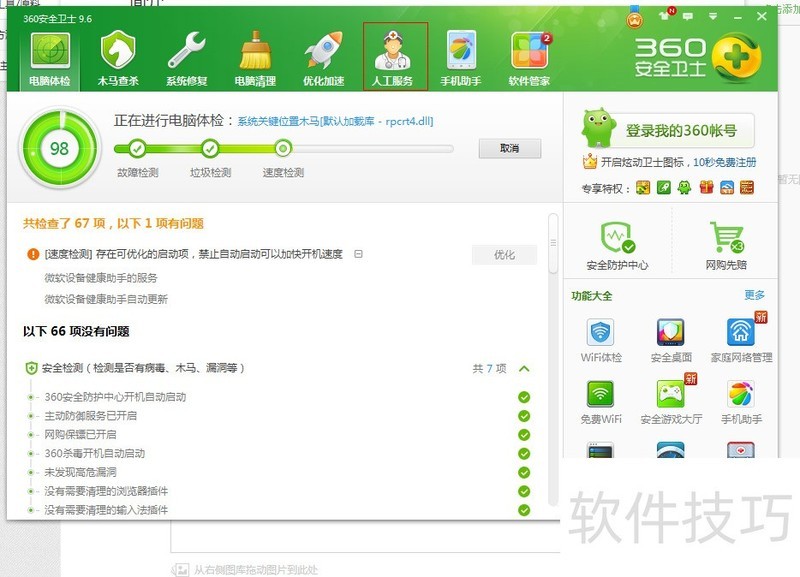Open 软件管家 software manager icon
The image size is (800, 577).
pyautogui.click(x=530, y=59)
